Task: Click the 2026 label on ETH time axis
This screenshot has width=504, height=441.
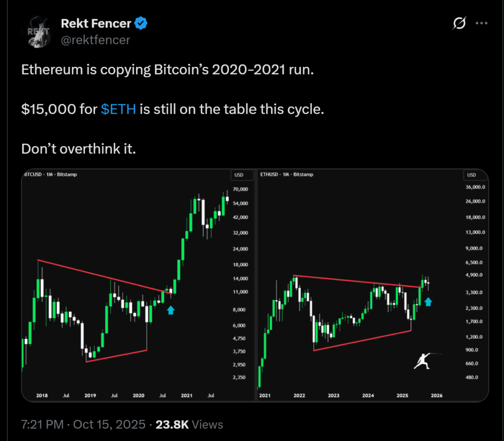Action: pyautogui.click(x=436, y=395)
